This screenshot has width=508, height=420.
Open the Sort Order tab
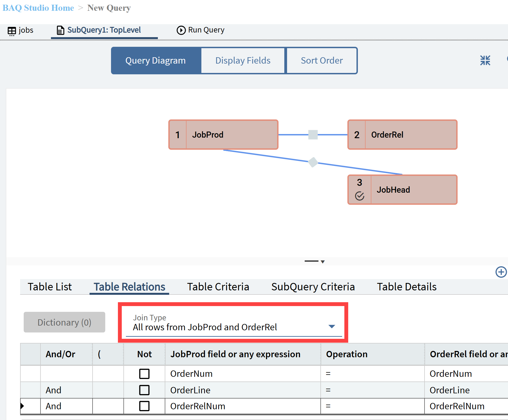tap(322, 61)
